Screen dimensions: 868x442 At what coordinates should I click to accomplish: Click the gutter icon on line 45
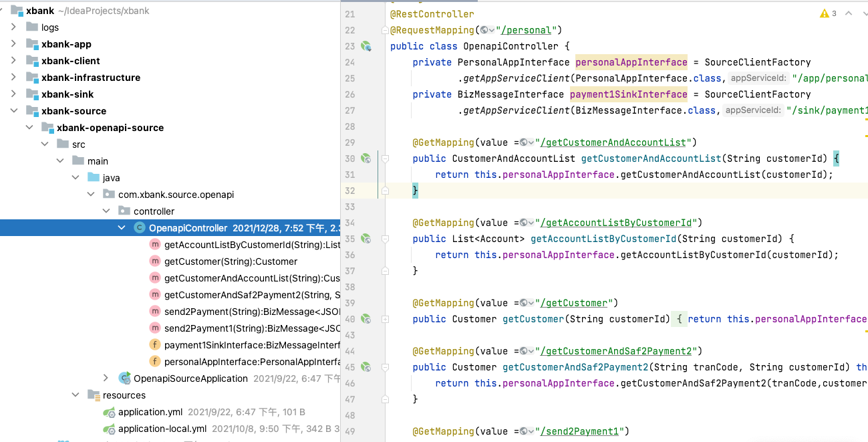tap(366, 367)
